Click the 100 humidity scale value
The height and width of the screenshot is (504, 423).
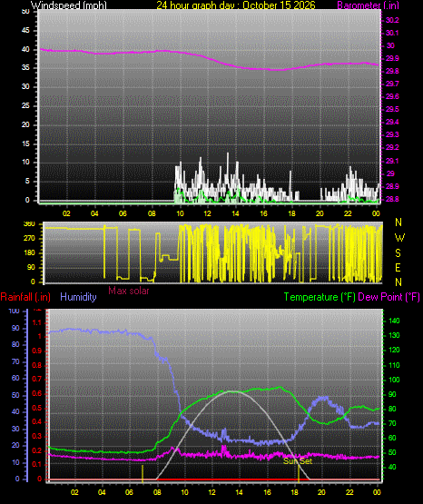pos(15,311)
